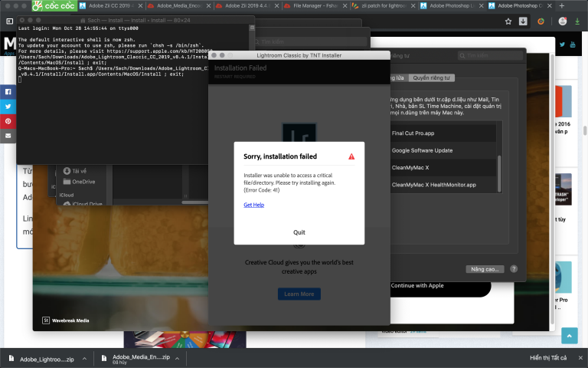Expand options for Adobe_Media_En zip download
The width and height of the screenshot is (588, 368).
tap(177, 359)
